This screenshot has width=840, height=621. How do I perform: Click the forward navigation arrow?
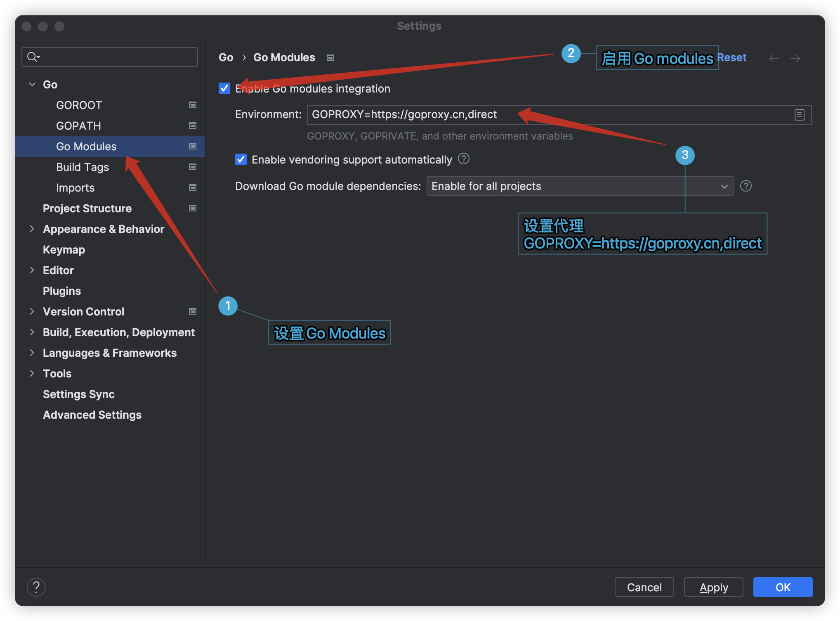click(795, 58)
